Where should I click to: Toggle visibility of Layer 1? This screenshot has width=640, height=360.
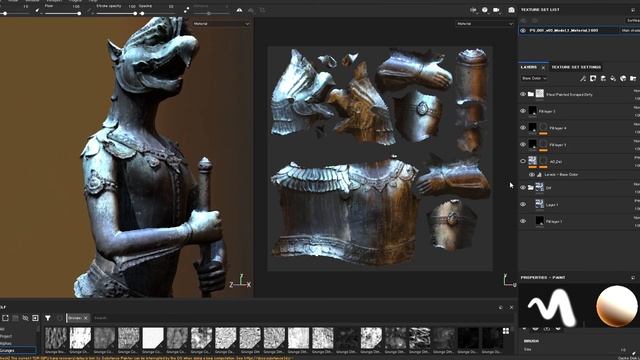pyautogui.click(x=523, y=204)
